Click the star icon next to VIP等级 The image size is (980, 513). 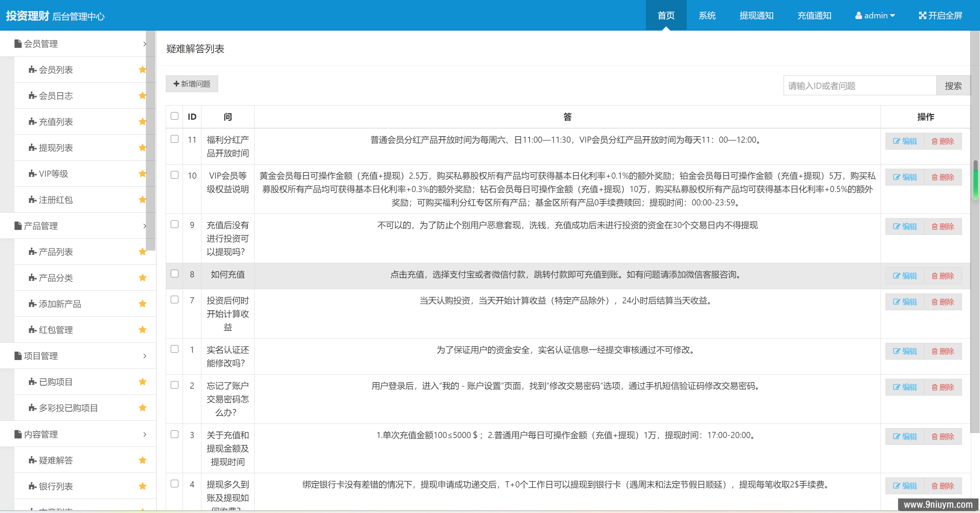point(142,174)
